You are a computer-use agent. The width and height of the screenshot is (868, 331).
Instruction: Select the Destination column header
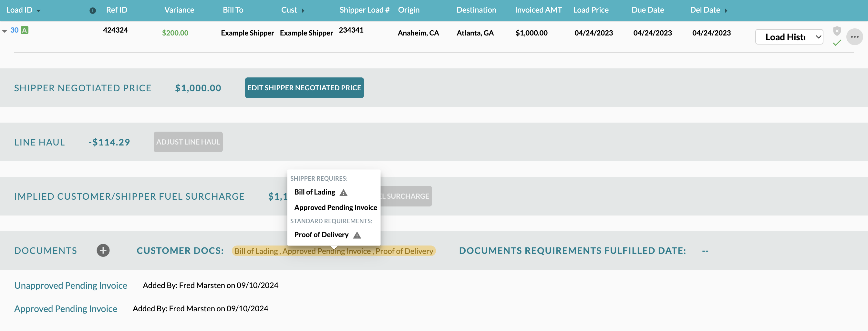click(x=476, y=10)
